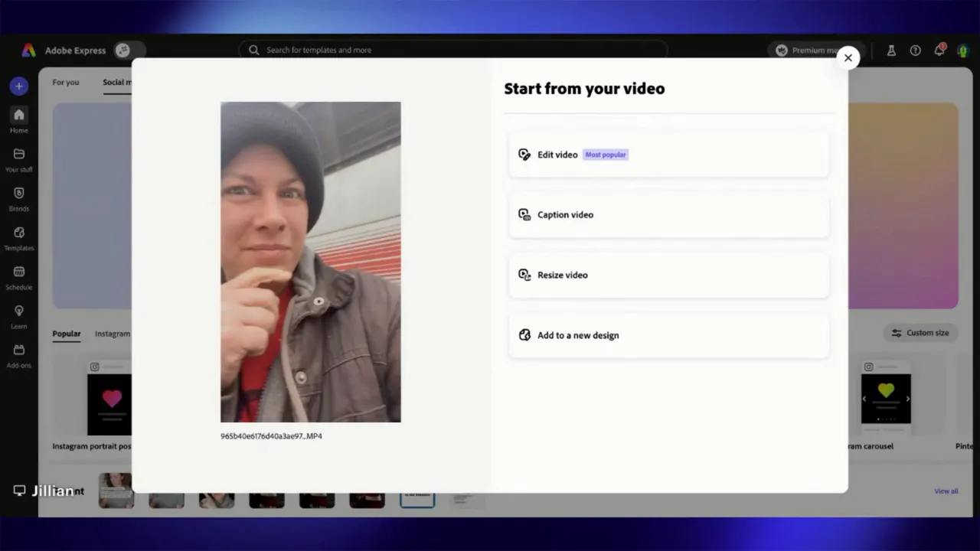Open the help question mark icon
The width and height of the screenshot is (980, 551).
coord(915,50)
